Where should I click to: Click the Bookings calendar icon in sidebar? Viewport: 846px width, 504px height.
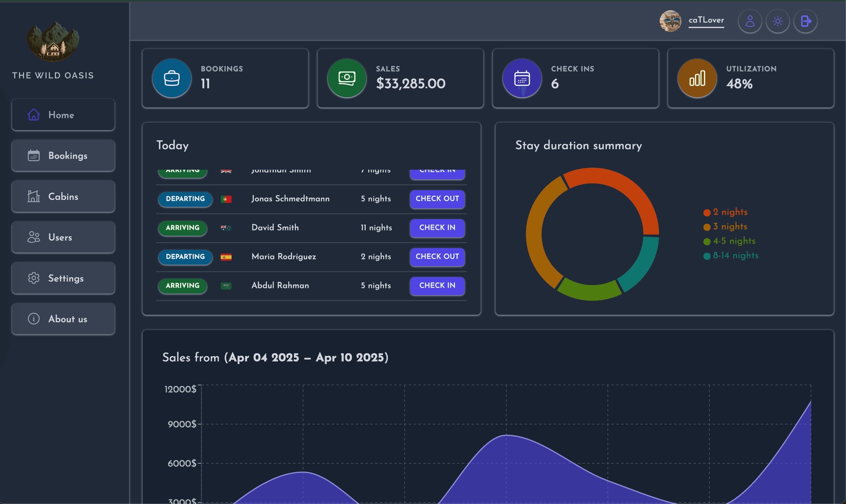pos(34,156)
